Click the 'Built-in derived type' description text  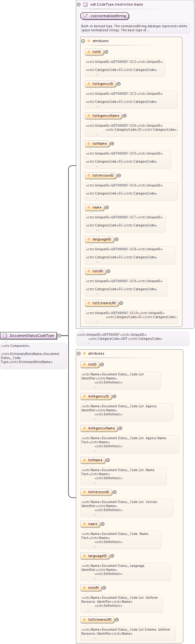pyautogui.click(x=134, y=28)
